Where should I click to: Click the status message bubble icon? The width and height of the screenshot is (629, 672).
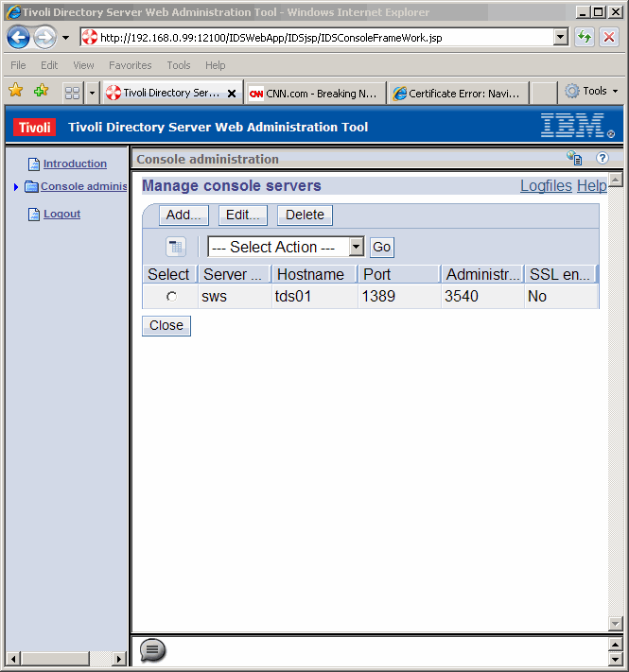click(x=152, y=650)
